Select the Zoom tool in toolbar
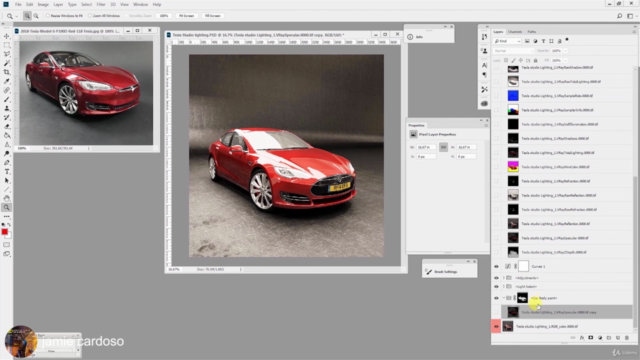 click(x=7, y=207)
